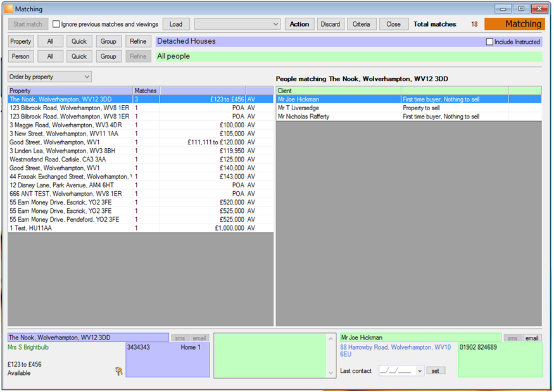
Task: Select the Detached Houses purple criteria bar
Action: tap(320, 41)
